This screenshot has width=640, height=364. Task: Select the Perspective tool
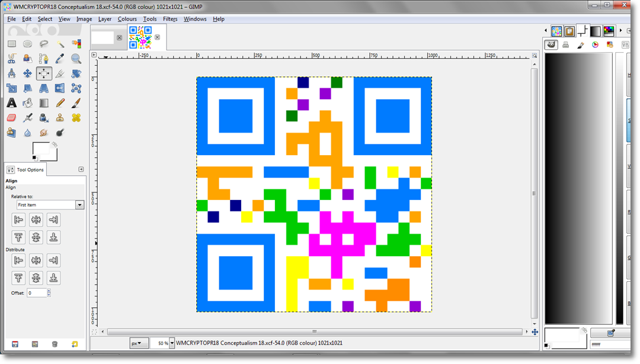(44, 88)
